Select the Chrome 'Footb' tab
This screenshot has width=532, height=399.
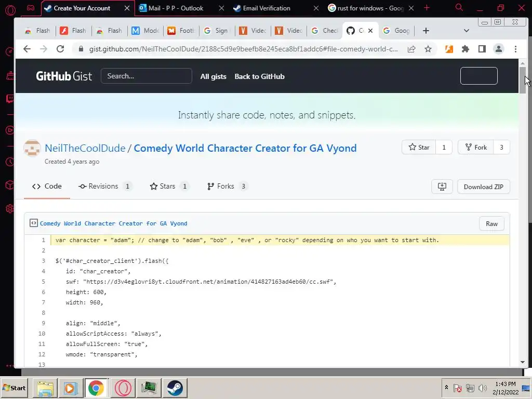[x=181, y=31]
